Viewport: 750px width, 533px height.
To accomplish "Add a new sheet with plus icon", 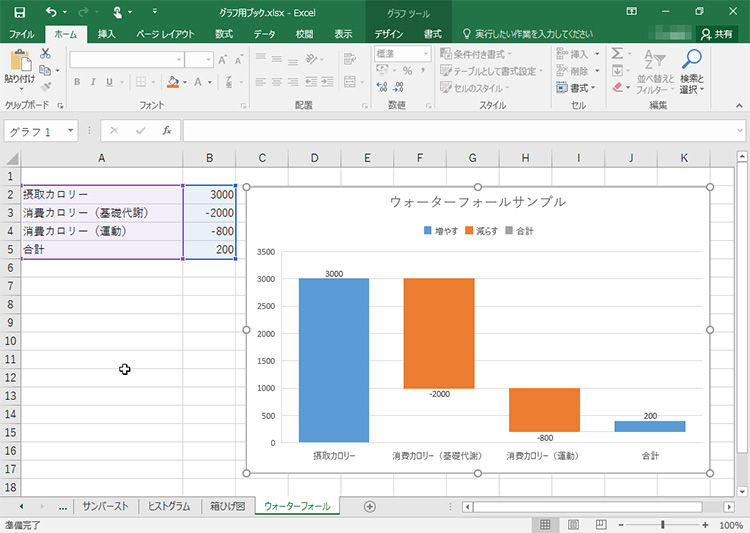I will pos(370,506).
